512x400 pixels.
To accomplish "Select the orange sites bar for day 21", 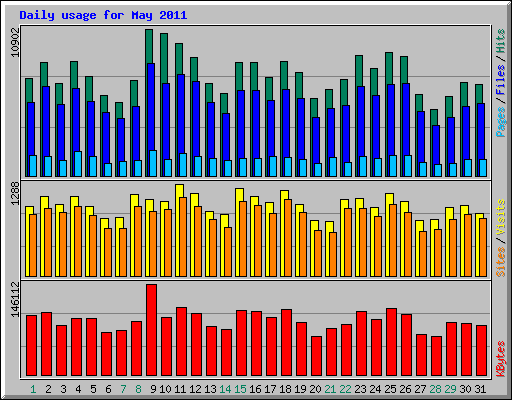I will tap(333, 254).
